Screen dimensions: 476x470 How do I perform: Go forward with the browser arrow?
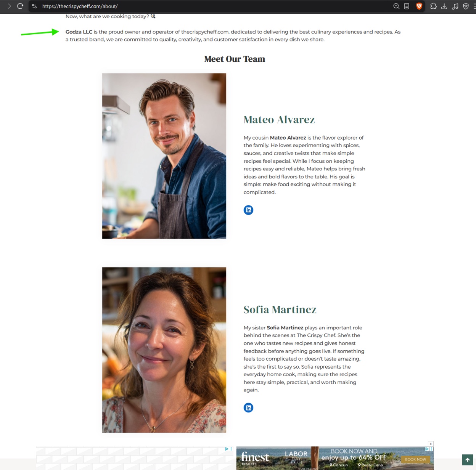point(9,6)
